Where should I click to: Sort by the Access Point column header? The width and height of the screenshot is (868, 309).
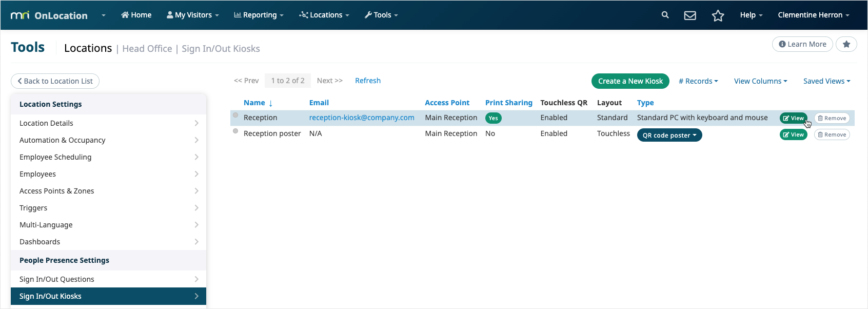point(447,103)
